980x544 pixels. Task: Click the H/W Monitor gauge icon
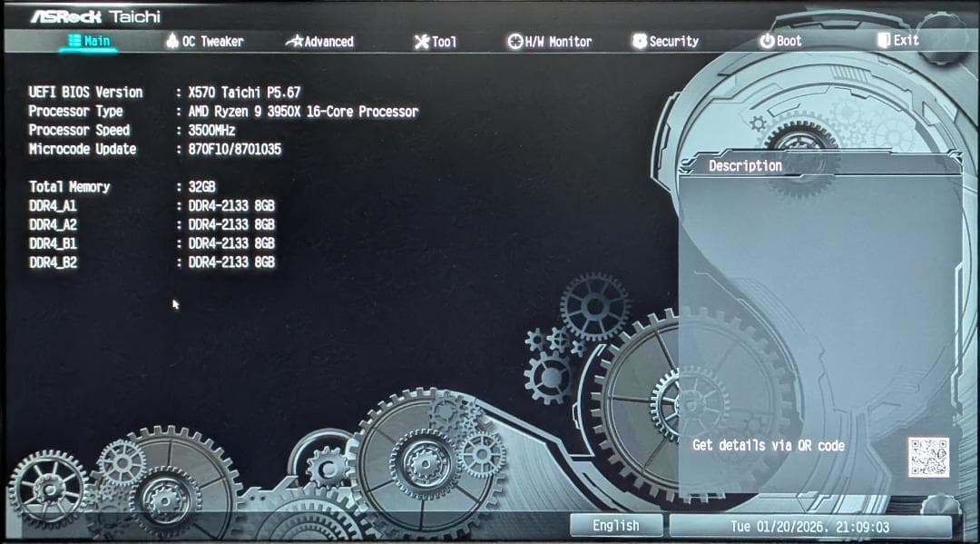point(515,42)
